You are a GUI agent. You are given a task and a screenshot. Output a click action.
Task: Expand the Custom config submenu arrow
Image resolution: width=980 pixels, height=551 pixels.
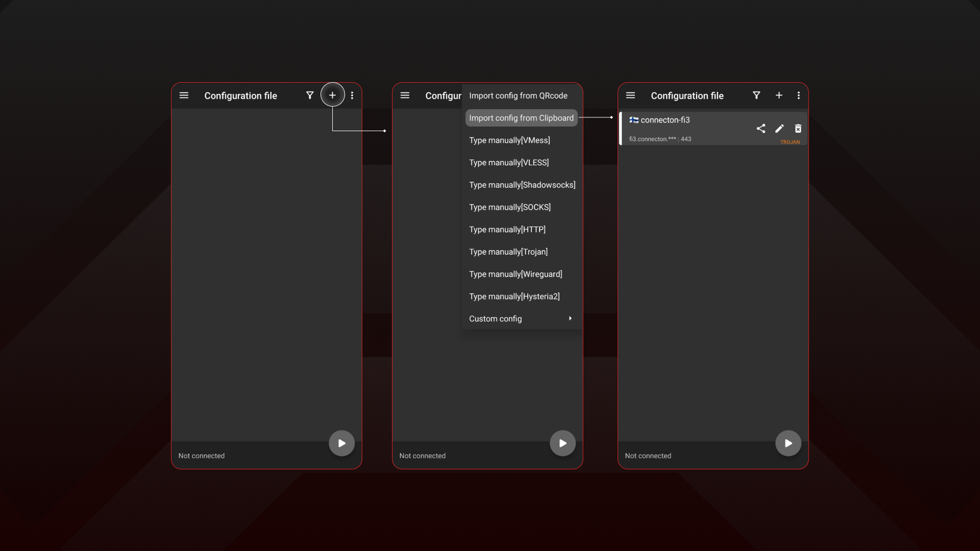[x=570, y=318]
